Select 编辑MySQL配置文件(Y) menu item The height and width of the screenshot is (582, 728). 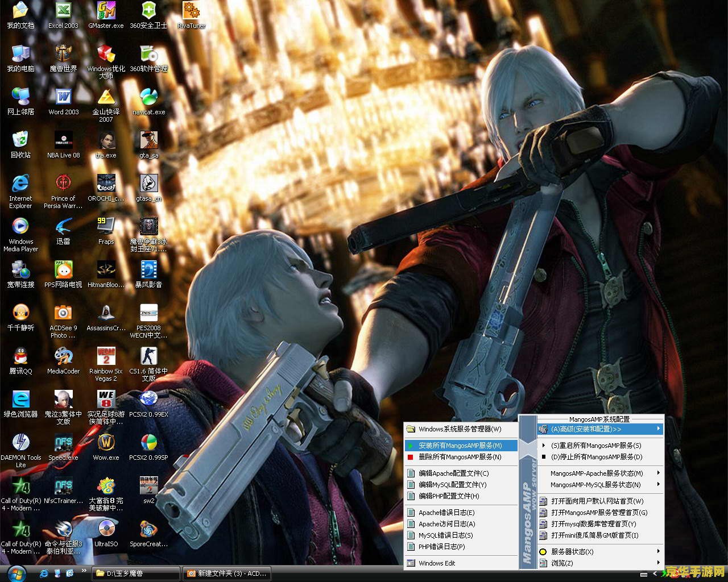pos(461,485)
